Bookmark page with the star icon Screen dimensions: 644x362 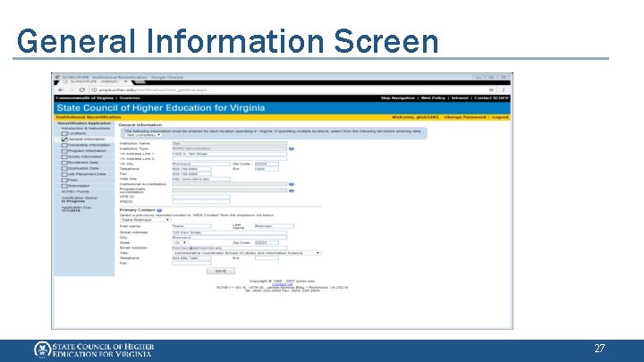[491, 90]
